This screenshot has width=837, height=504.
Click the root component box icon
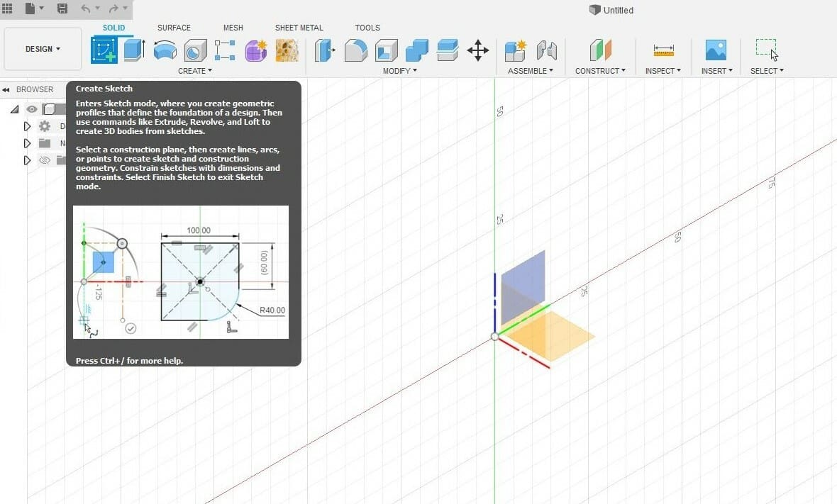[x=49, y=109]
